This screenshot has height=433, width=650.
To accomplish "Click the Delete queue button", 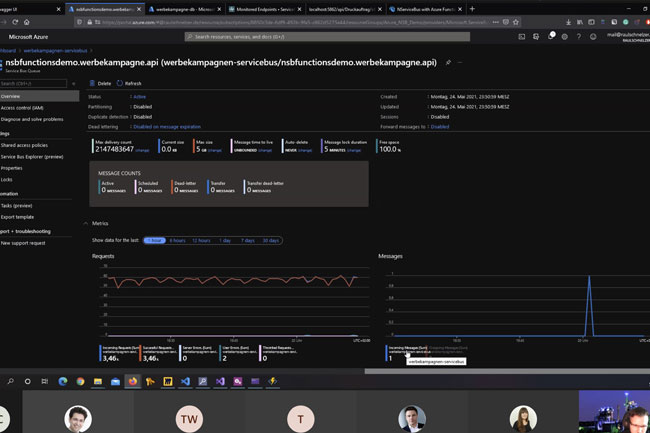I will tap(100, 83).
